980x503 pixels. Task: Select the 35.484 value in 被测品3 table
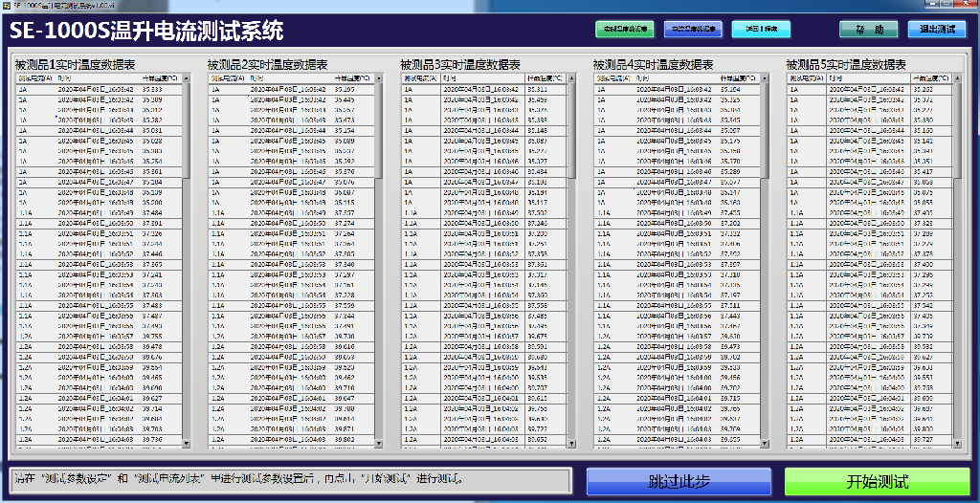pos(538,171)
